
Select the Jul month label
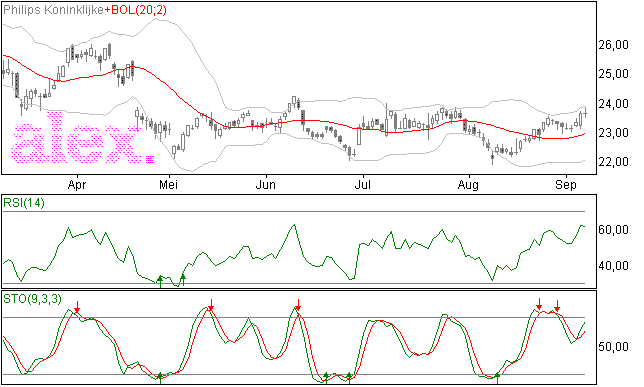click(x=363, y=185)
